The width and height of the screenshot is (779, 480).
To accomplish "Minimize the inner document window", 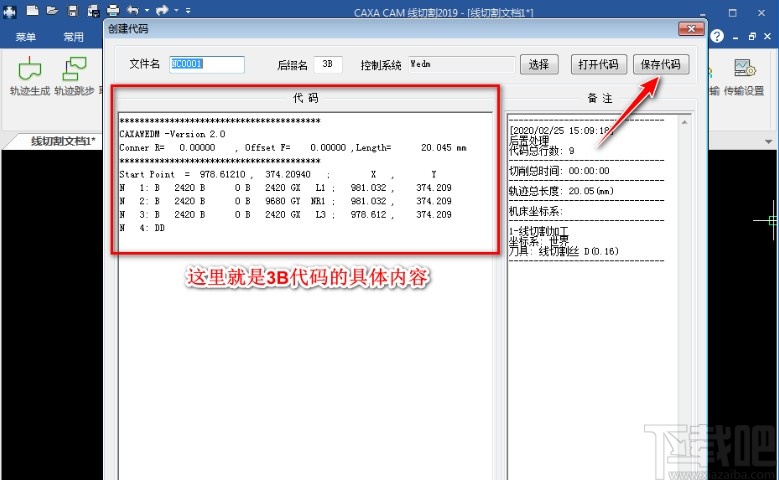I will tap(735, 37).
